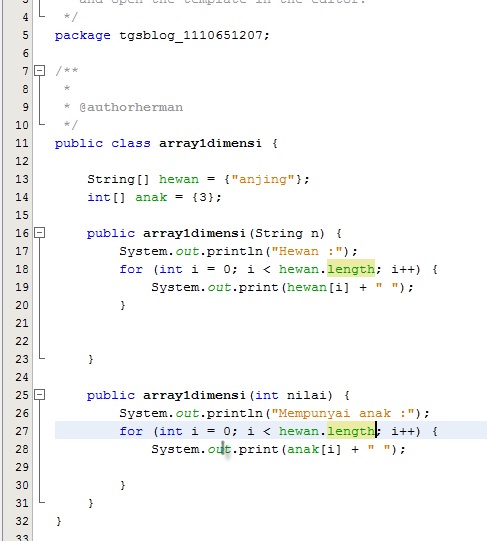487x541 pixels.
Task: Click class name array1dimensi on line 11
Action: tap(210, 143)
